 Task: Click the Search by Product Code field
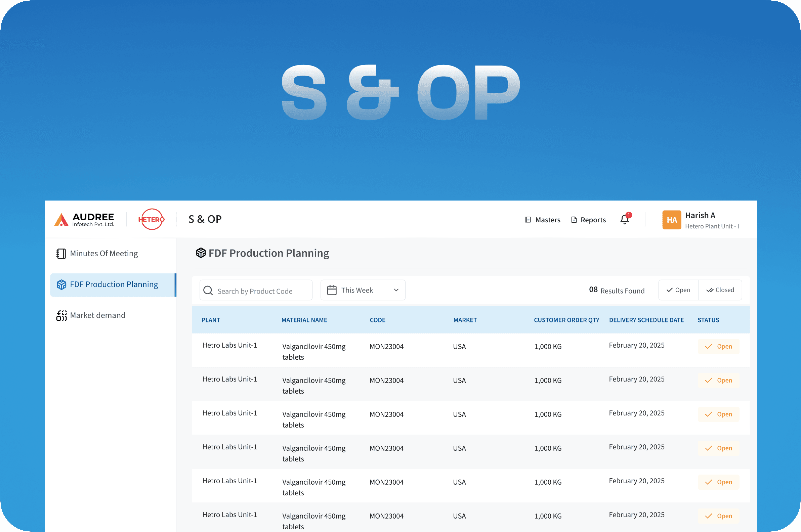point(261,291)
